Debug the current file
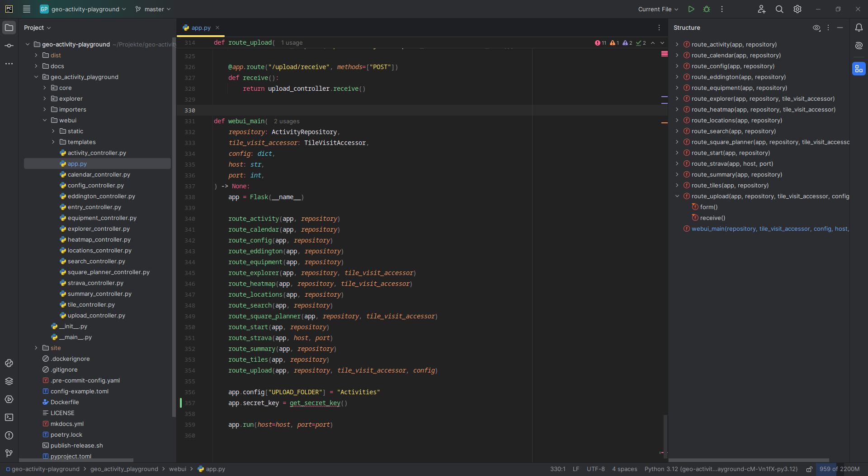Image resolution: width=868 pixels, height=476 pixels. point(707,9)
